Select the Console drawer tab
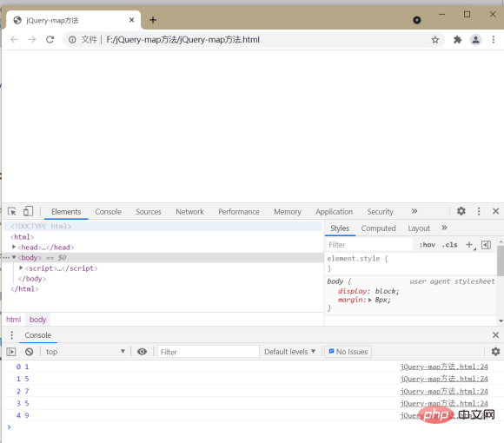The height and width of the screenshot is (443, 504). [x=38, y=335]
